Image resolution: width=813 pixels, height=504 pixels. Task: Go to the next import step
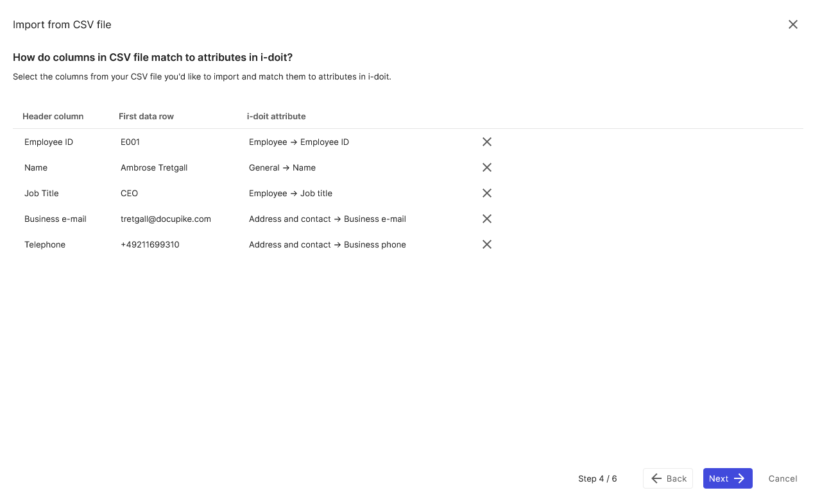[x=728, y=478]
